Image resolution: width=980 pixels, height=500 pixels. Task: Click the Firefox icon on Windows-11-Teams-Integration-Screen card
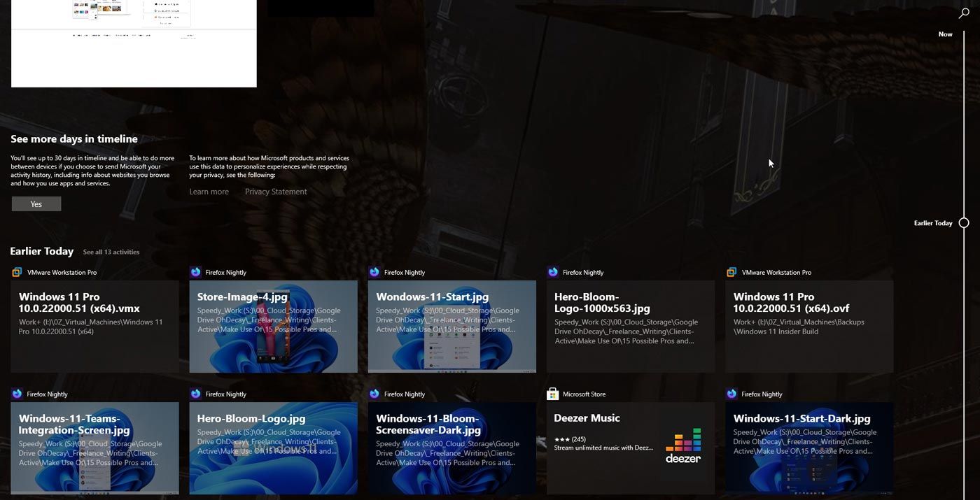16,394
